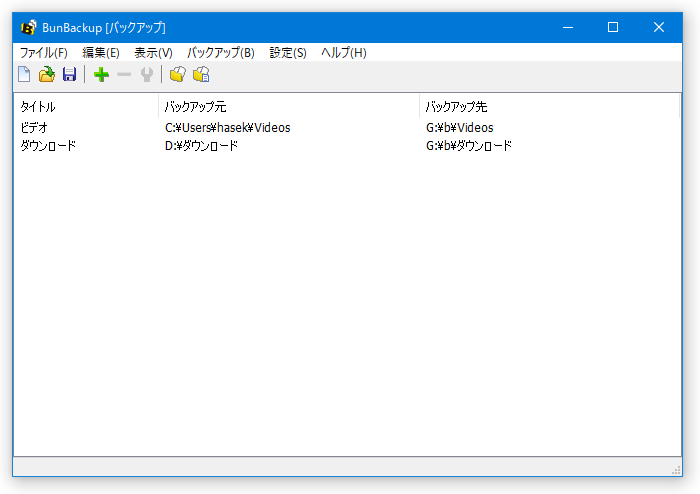700x494 pixels.
Task: Maximize the BunBackup window
Action: click(x=613, y=28)
